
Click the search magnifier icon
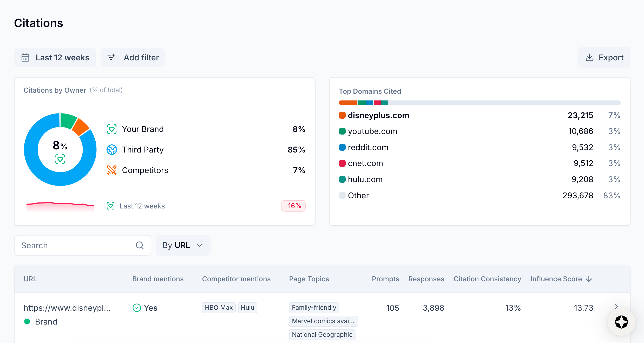tap(140, 245)
